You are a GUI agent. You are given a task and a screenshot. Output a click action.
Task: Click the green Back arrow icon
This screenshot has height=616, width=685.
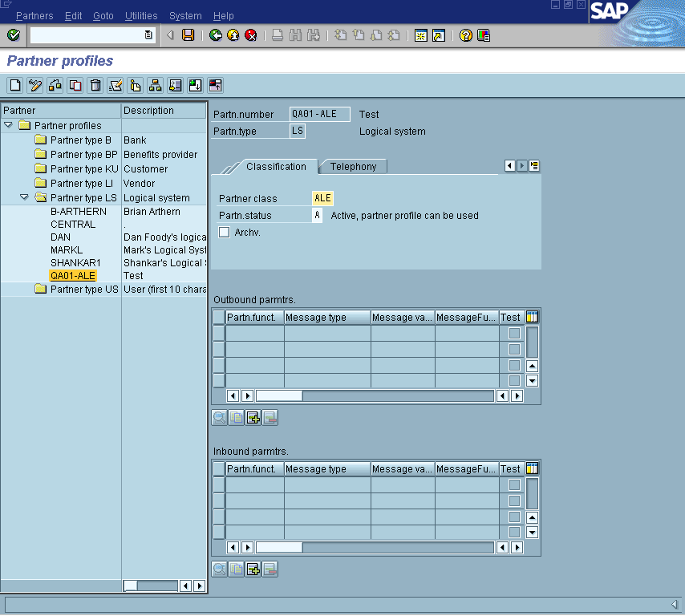pyautogui.click(x=216, y=35)
